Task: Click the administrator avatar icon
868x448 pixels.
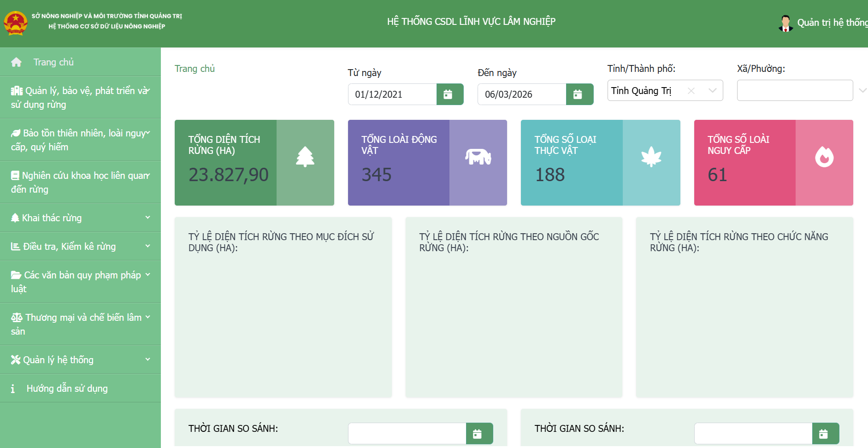Action: (785, 23)
